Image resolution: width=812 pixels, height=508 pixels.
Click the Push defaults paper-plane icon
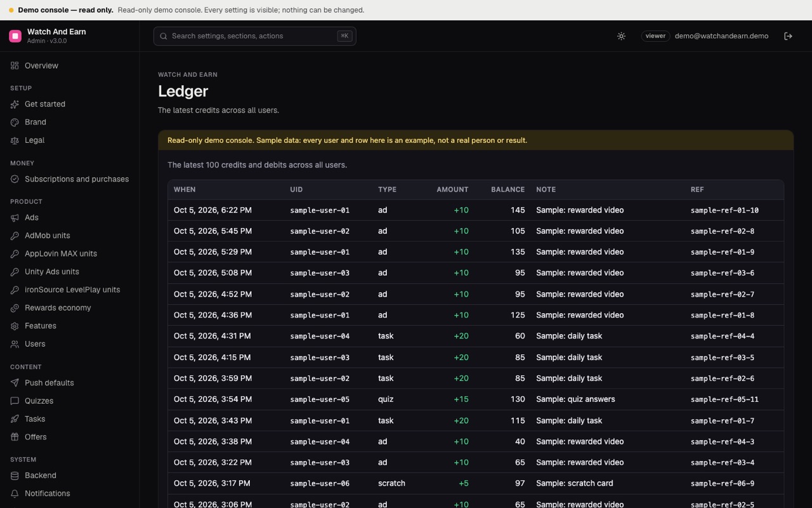click(x=15, y=383)
